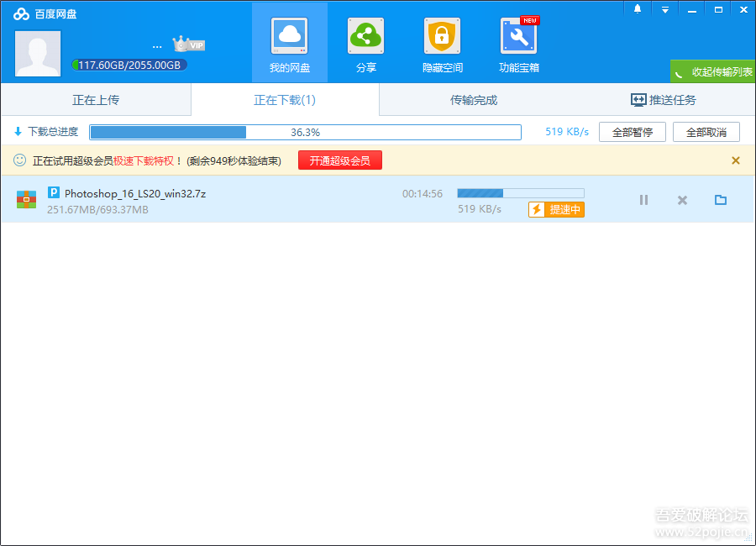Open the 隐藏空间 lock shield icon
Image resolution: width=756 pixels, height=546 pixels.
[x=442, y=36]
